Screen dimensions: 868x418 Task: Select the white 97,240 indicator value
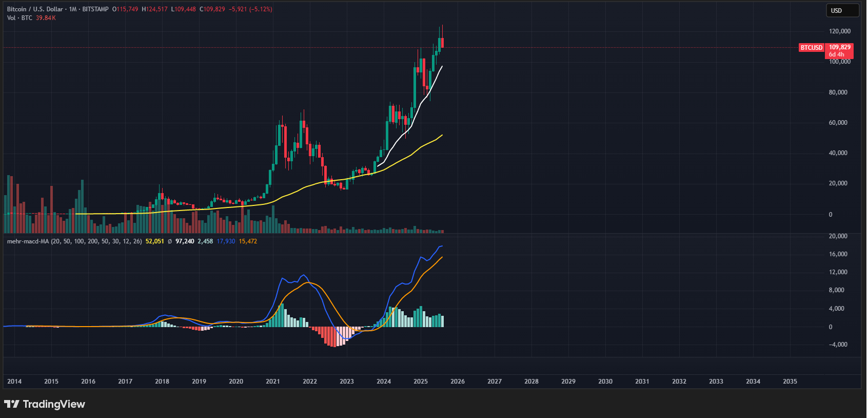pos(185,241)
